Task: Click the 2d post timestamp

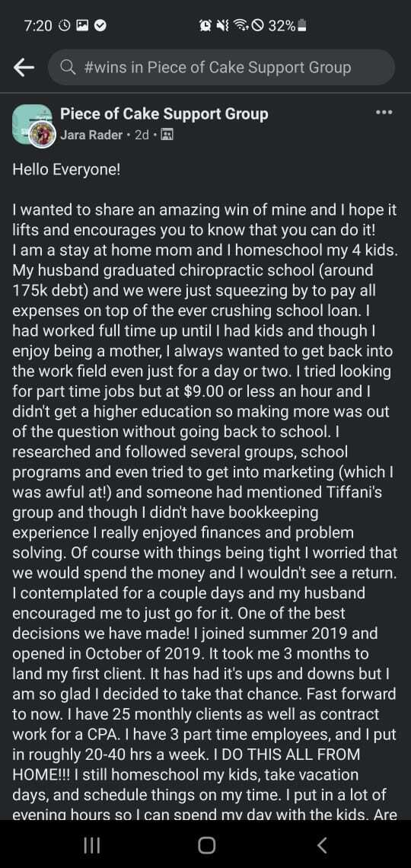Action: [142, 135]
